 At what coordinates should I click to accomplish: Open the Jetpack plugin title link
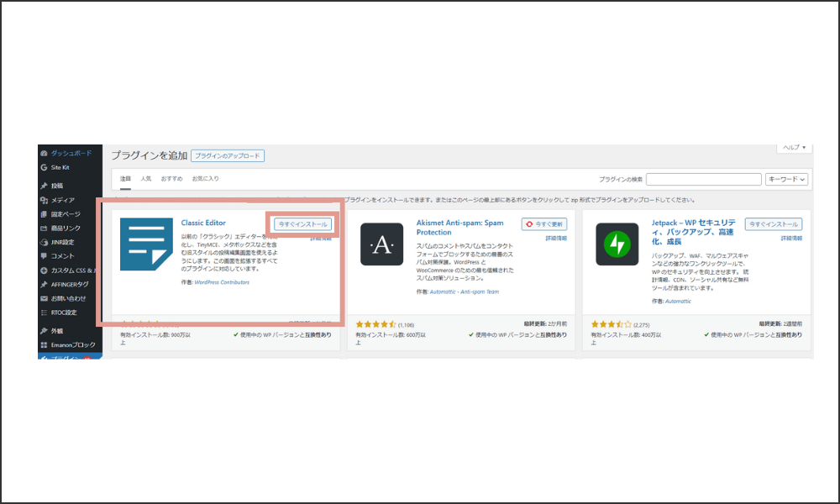tap(693, 232)
